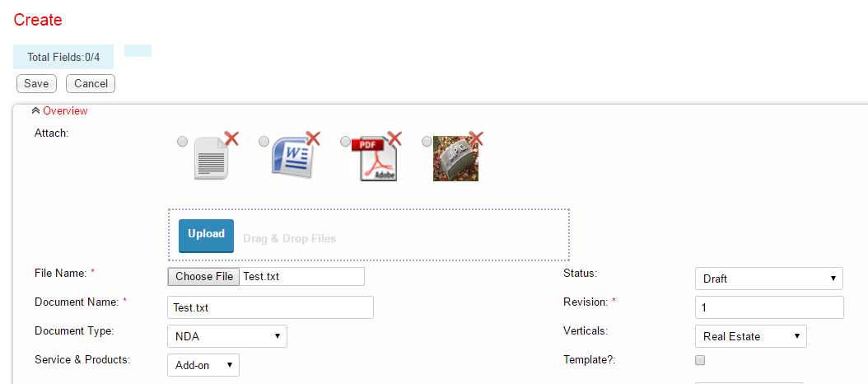Delete the PDF attachment with red X
This screenshot has width=868, height=384.
[x=394, y=138]
